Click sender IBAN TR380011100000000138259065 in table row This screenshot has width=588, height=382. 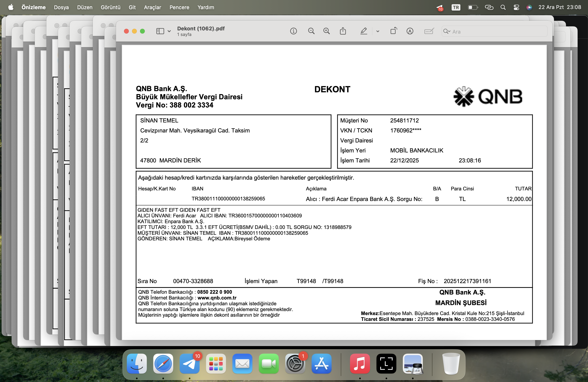point(228,199)
